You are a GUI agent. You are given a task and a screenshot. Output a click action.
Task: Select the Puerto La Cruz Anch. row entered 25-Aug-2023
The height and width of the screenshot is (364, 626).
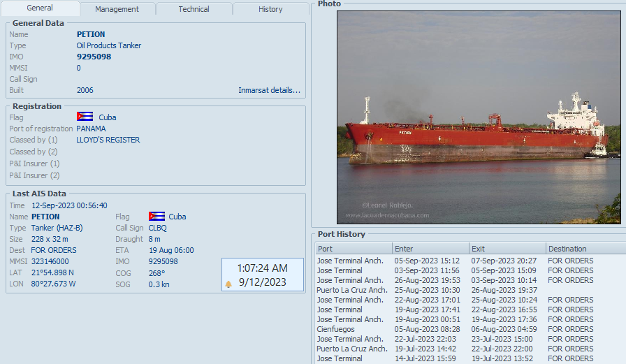click(x=470, y=290)
